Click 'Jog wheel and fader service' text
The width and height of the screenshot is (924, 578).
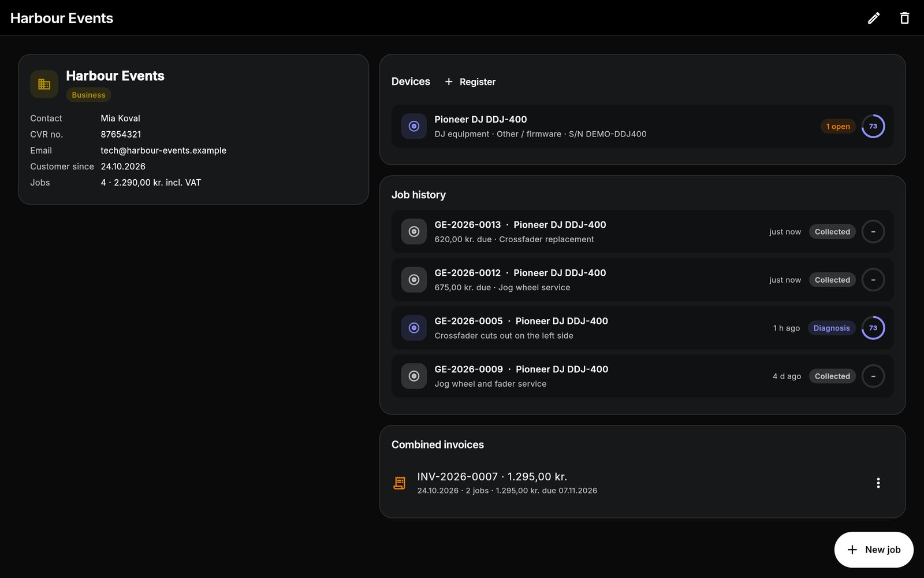click(490, 384)
